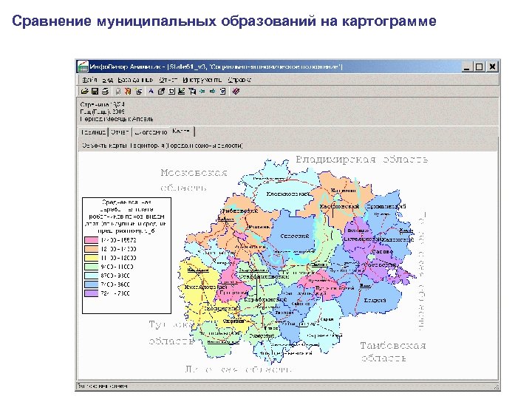This screenshot has width=532, height=399.
Task: Click the Клепиковский district on the map
Action: (x=288, y=194)
